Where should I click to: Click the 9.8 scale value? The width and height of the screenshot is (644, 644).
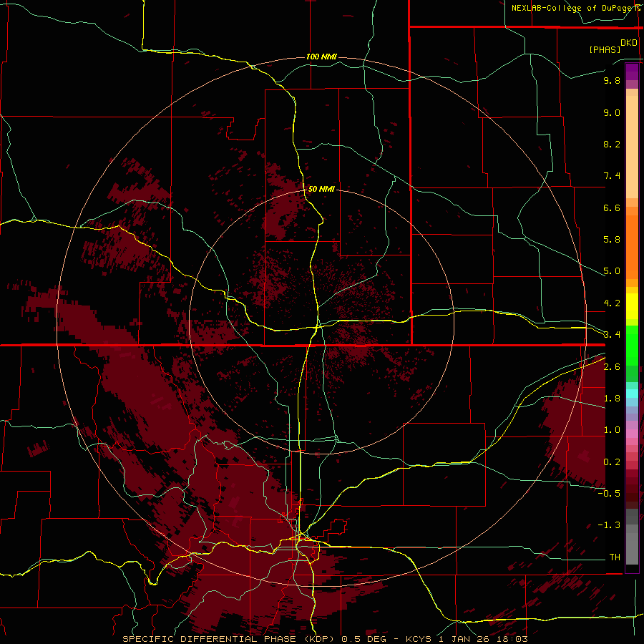[612, 80]
